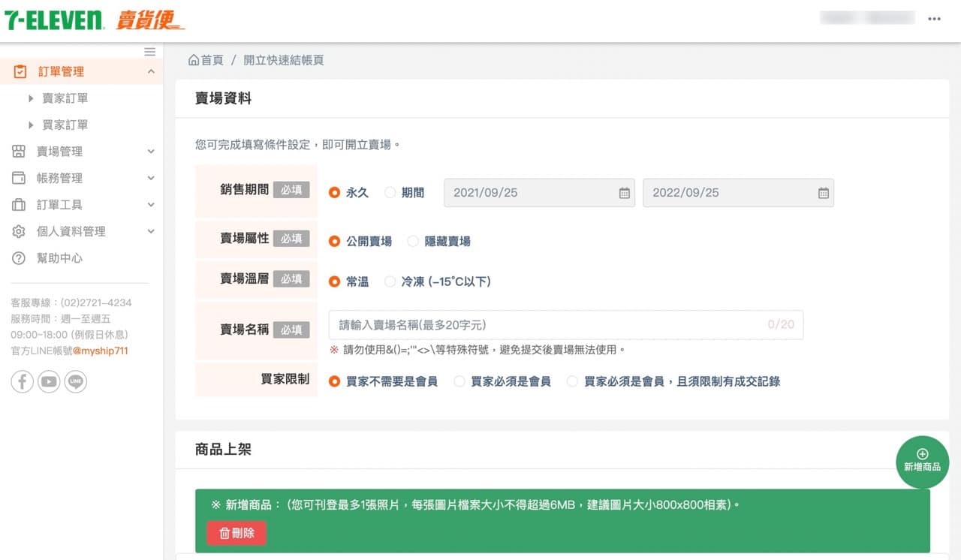Click the 賣場資料 section heading
Screen dimensions: 961x560
pos(223,98)
